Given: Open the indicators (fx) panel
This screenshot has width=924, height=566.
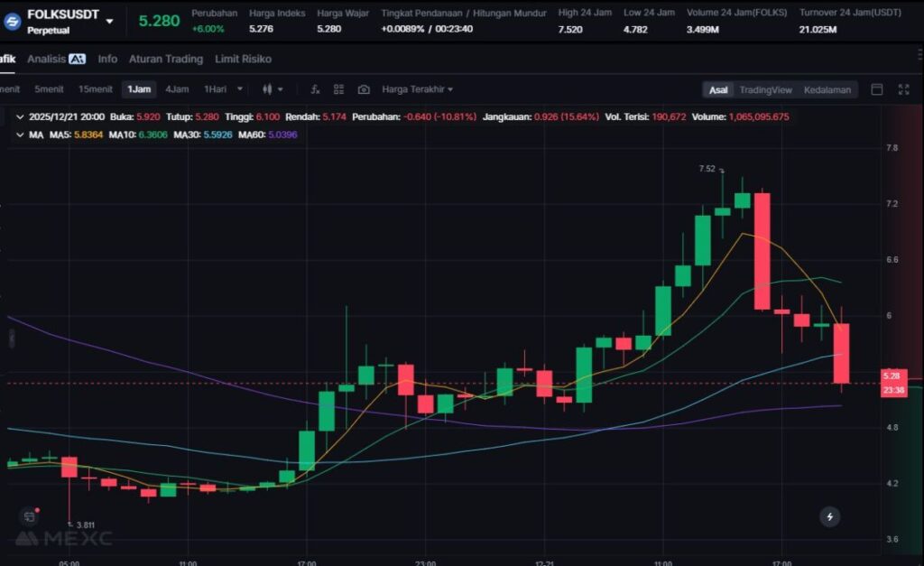Looking at the screenshot, I should coord(315,89).
